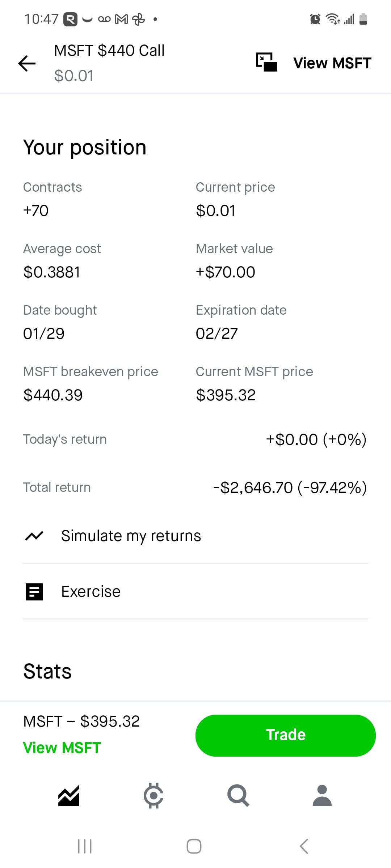Tap View MSFT in the header
391x868 pixels.
(x=332, y=63)
